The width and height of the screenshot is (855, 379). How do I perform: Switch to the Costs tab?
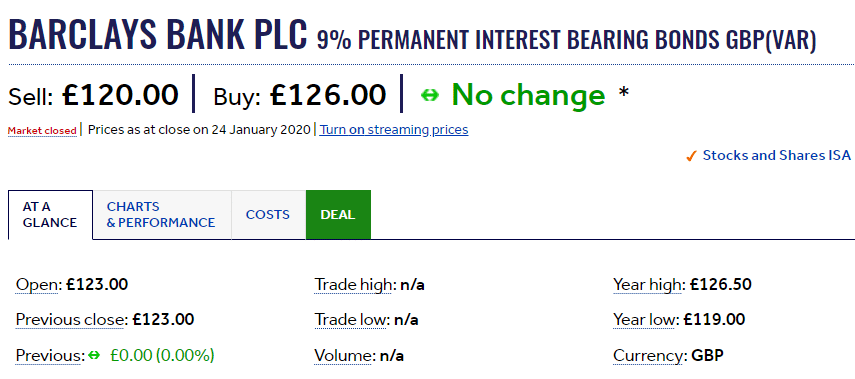[268, 215]
